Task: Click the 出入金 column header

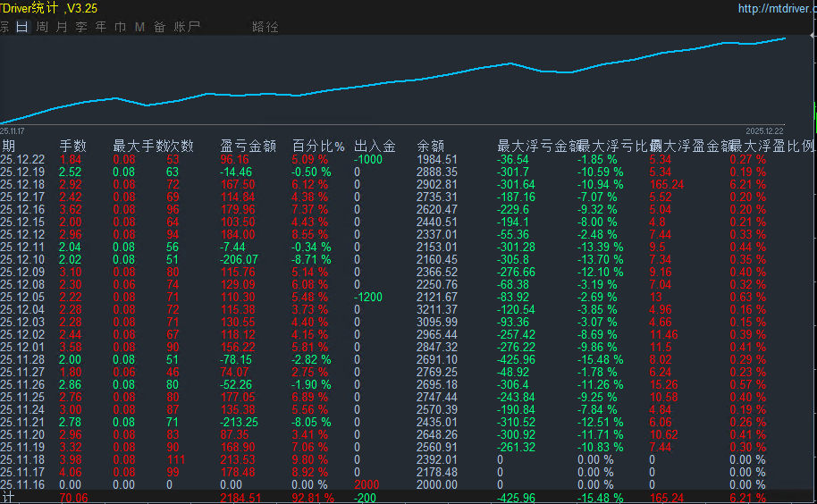Action: (375, 146)
